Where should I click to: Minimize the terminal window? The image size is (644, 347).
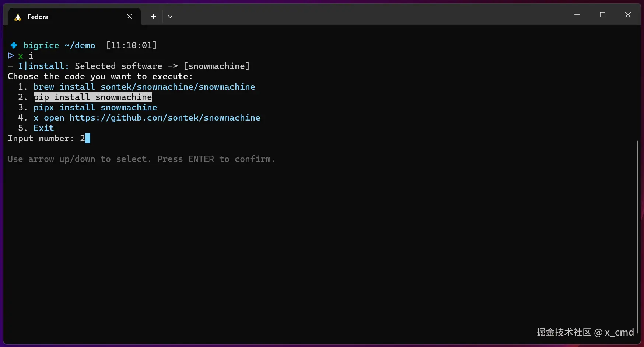tap(577, 15)
